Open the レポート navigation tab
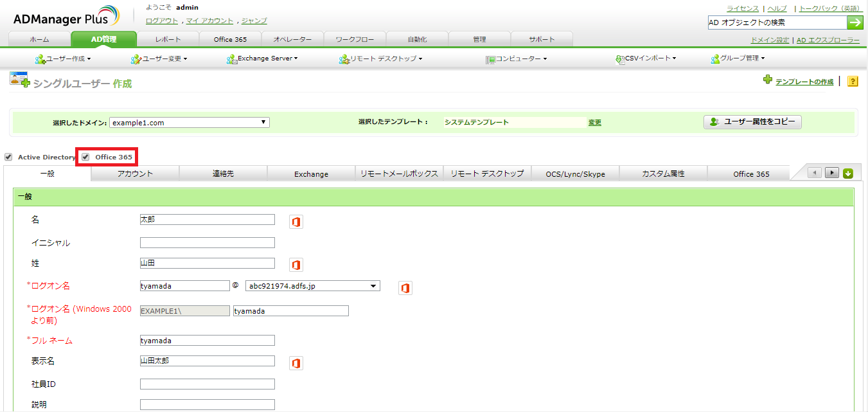Screen dimensions: 868x412 (x=167, y=39)
